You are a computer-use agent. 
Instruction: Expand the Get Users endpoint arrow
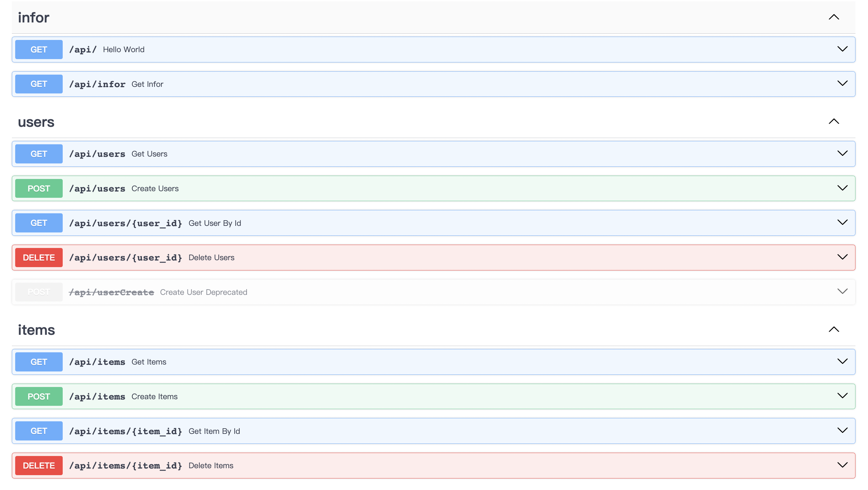[x=842, y=154]
